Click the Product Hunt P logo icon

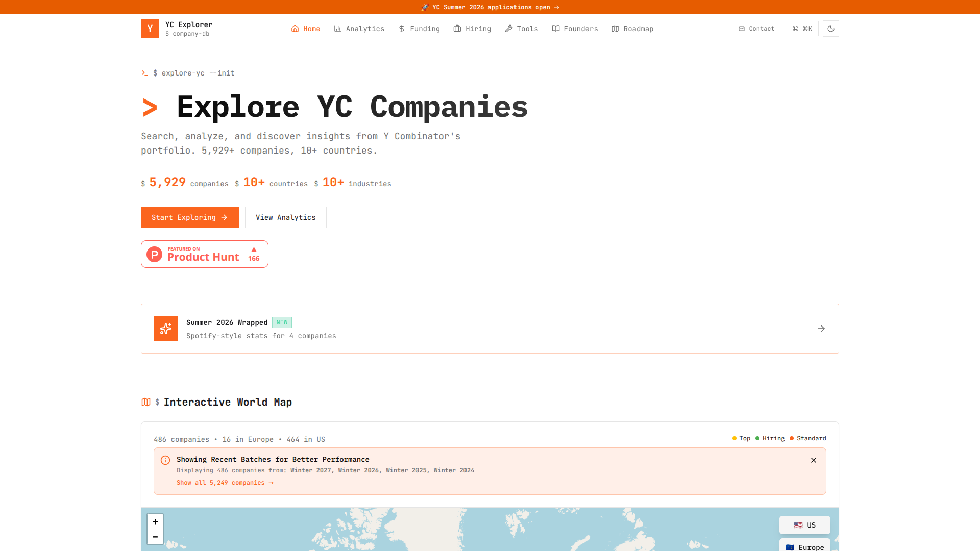(155, 254)
